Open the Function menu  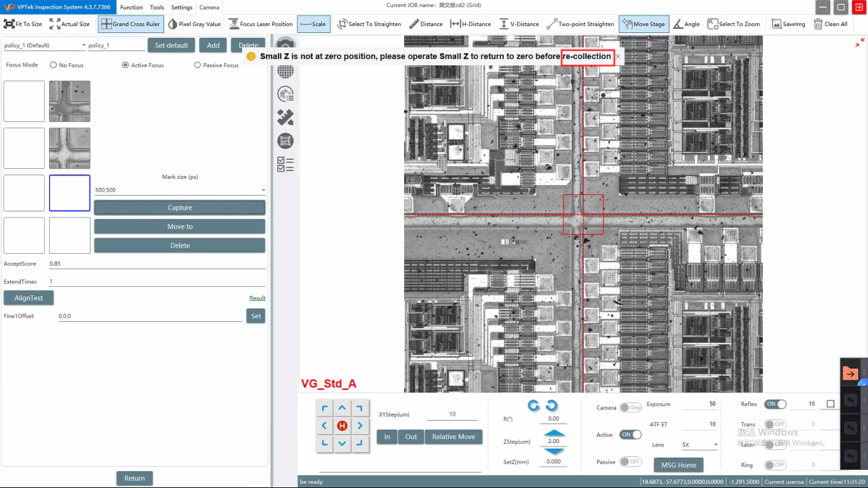pyautogui.click(x=131, y=7)
